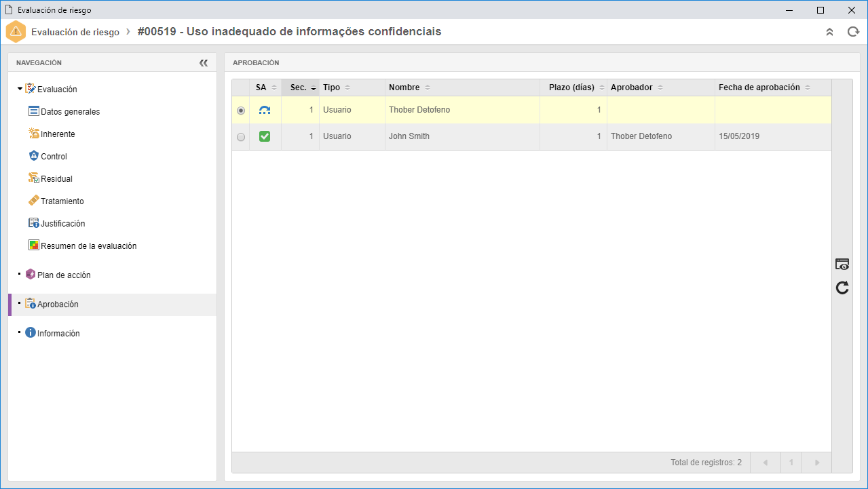Click the Evaluación de riesgo breadcrumb
The height and width of the screenshot is (489, 868).
[x=75, y=32]
